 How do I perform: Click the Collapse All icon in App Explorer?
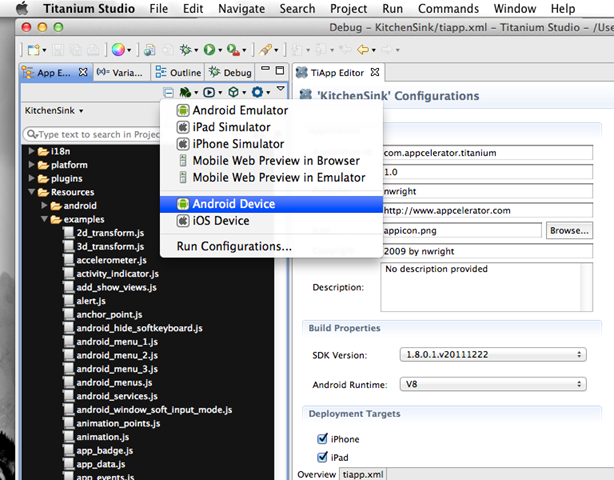(169, 92)
